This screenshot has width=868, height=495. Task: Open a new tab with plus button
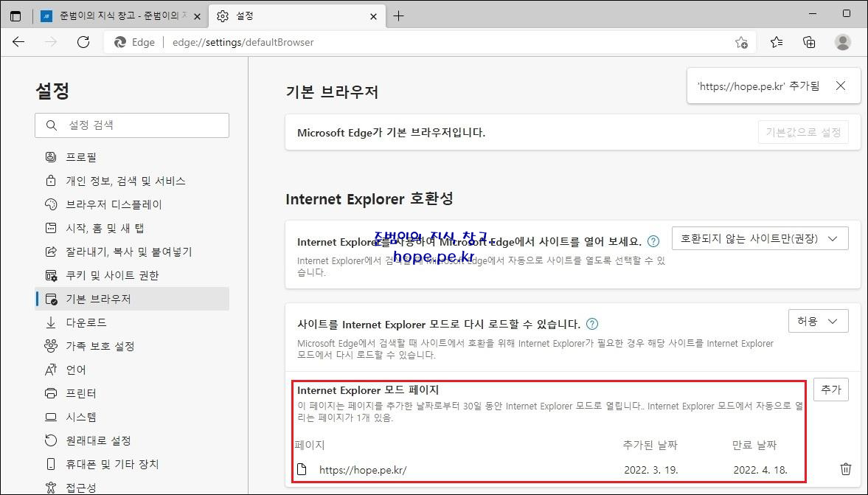[x=398, y=16]
